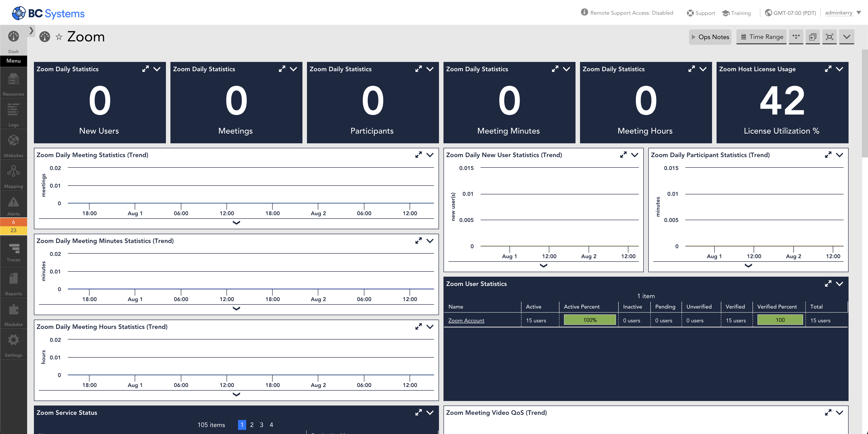The image size is (868, 434).
Task: Expand legend below Meeting Hours Statistics (Trend) chart
Action: coord(236,394)
